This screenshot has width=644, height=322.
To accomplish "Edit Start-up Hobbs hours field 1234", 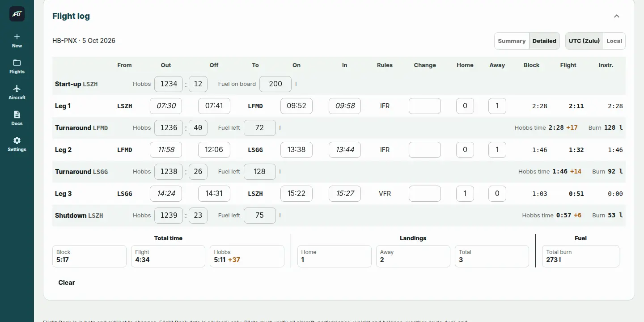I will tap(169, 84).
